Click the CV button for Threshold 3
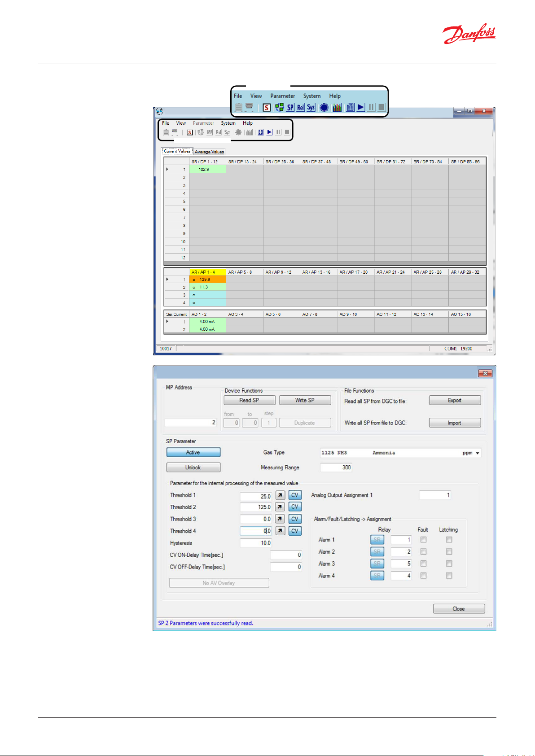Viewport: 535px width, 756px height. point(295,519)
